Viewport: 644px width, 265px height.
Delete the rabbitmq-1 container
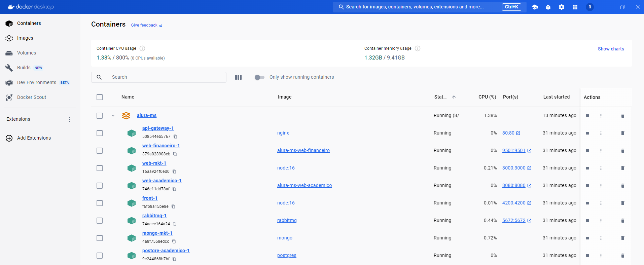(623, 221)
